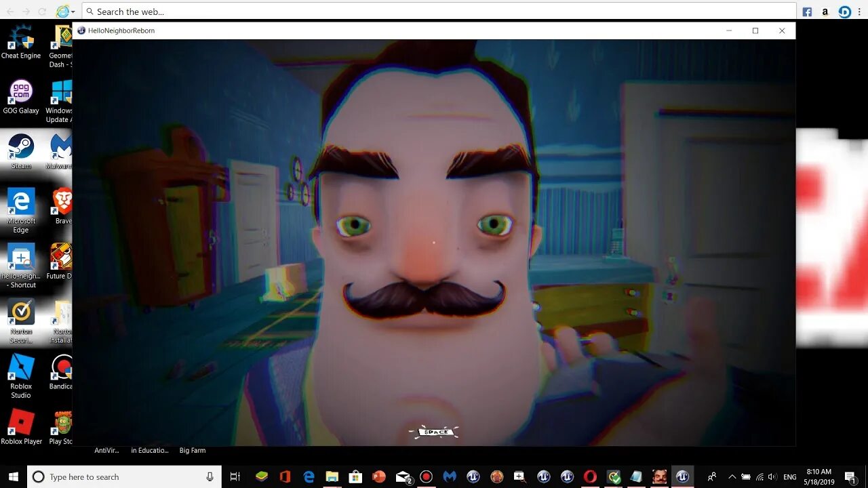Open the volume control in the tray

(x=772, y=477)
